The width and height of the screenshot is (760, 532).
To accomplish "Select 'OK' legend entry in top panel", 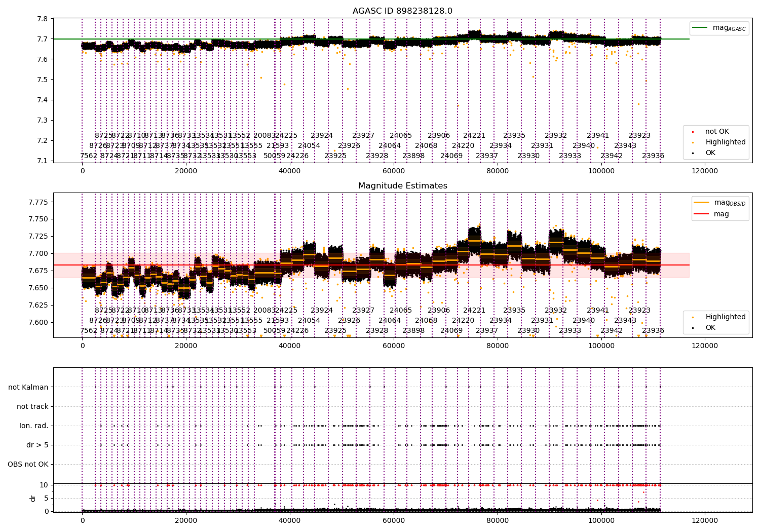I will (710, 153).
